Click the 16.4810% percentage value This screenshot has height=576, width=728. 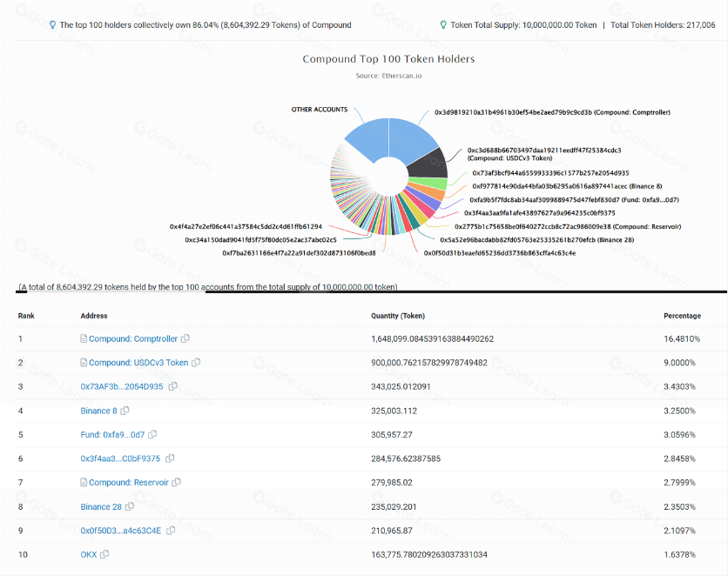[682, 339]
